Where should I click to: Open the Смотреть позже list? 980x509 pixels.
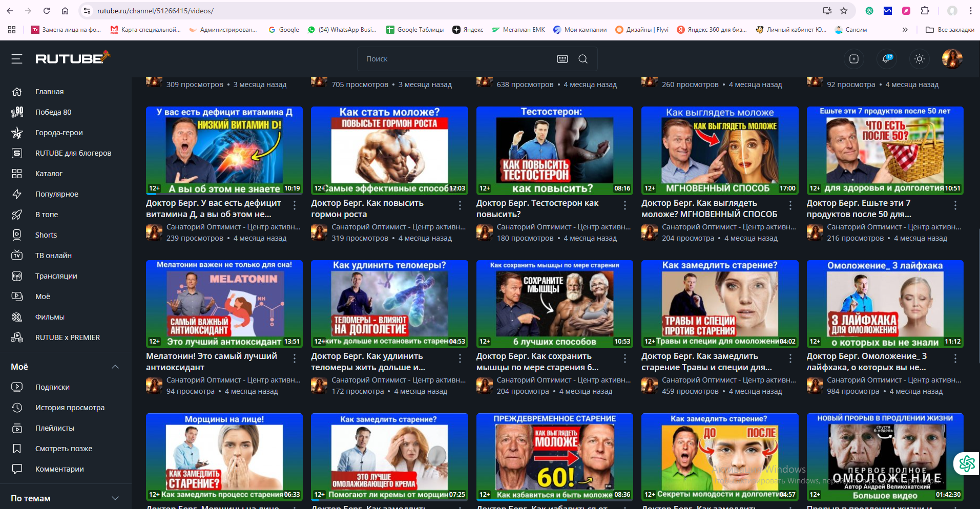[x=64, y=449]
